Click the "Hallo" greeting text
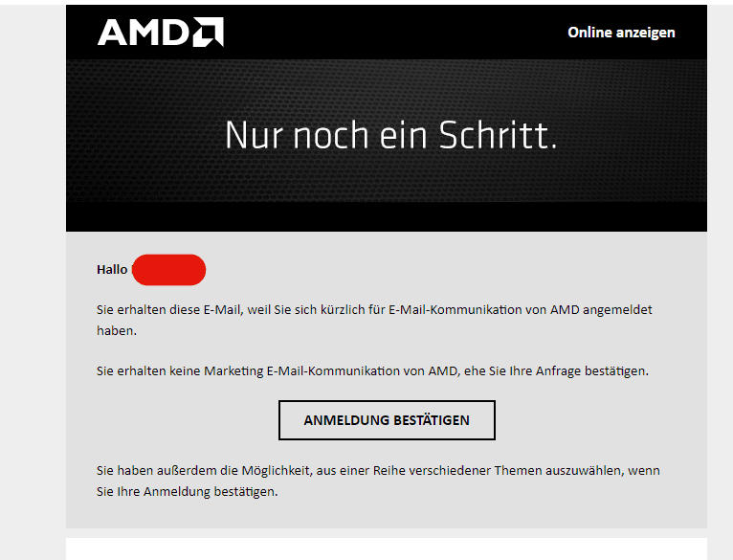The image size is (733, 560). point(112,270)
